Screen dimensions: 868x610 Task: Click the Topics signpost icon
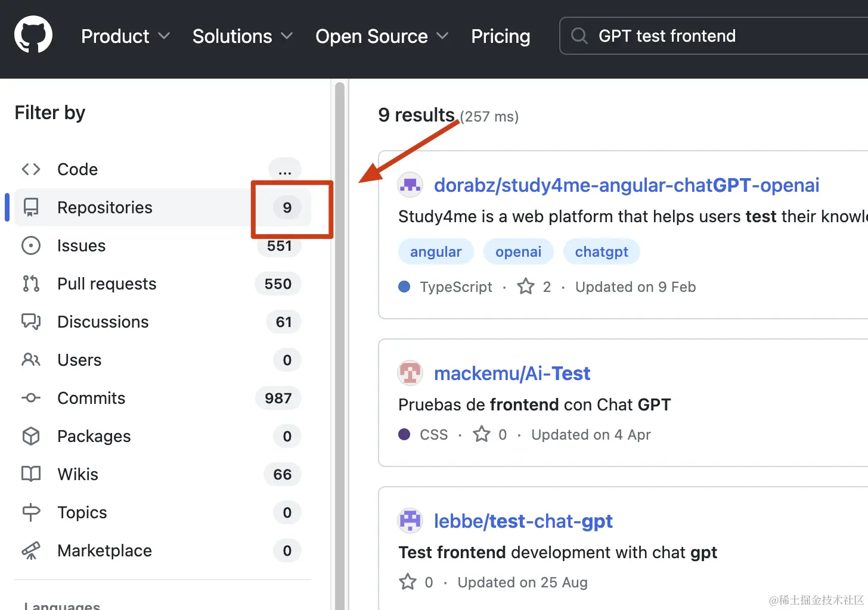[31, 512]
